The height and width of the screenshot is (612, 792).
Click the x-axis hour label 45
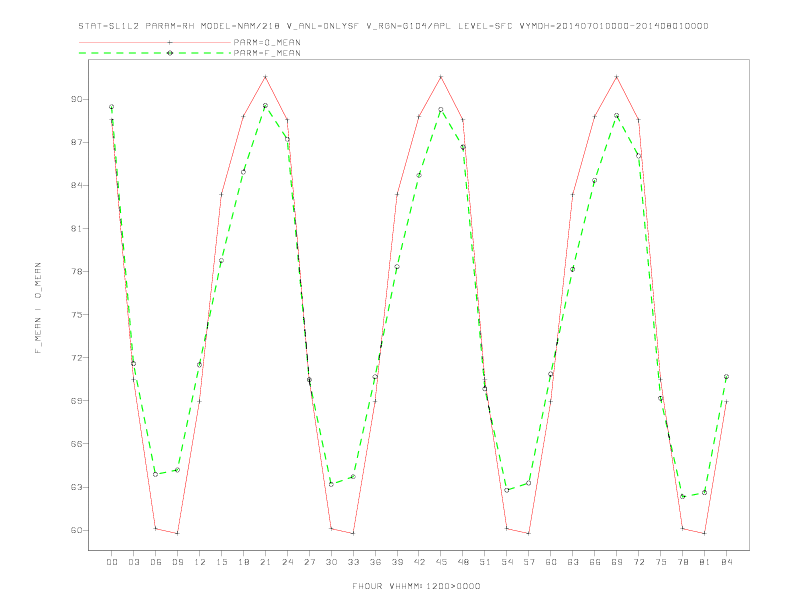pyautogui.click(x=441, y=562)
